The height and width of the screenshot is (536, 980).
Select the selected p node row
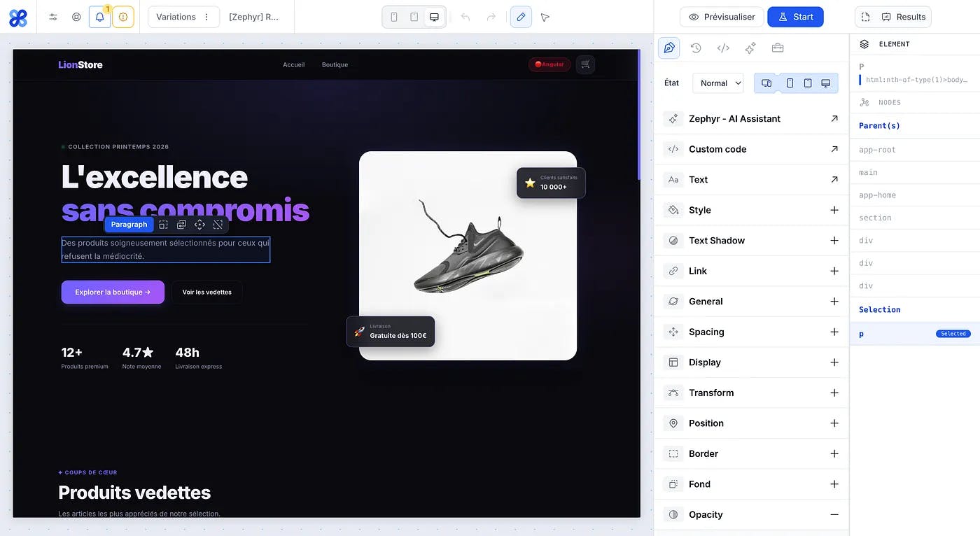[915, 334]
